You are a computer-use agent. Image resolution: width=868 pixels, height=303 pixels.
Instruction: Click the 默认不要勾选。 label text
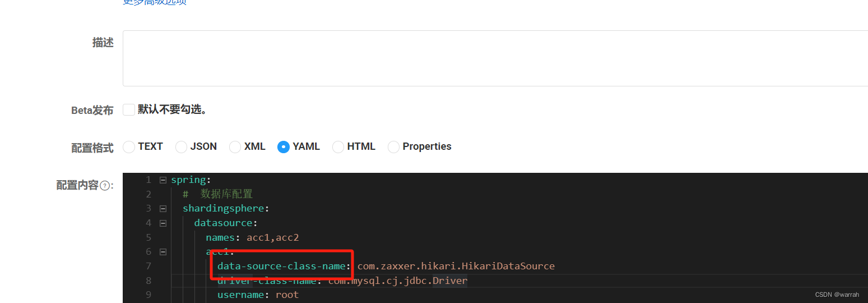tap(173, 109)
